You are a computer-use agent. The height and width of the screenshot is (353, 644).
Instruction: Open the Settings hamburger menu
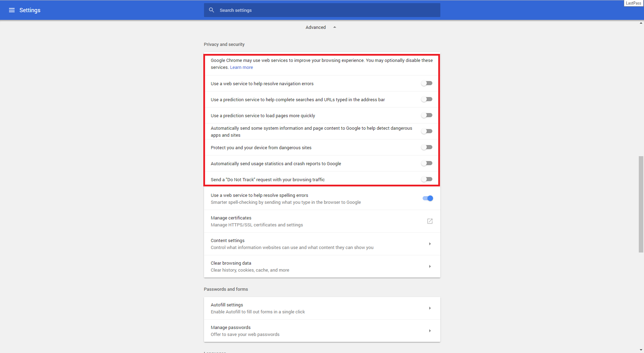12,10
